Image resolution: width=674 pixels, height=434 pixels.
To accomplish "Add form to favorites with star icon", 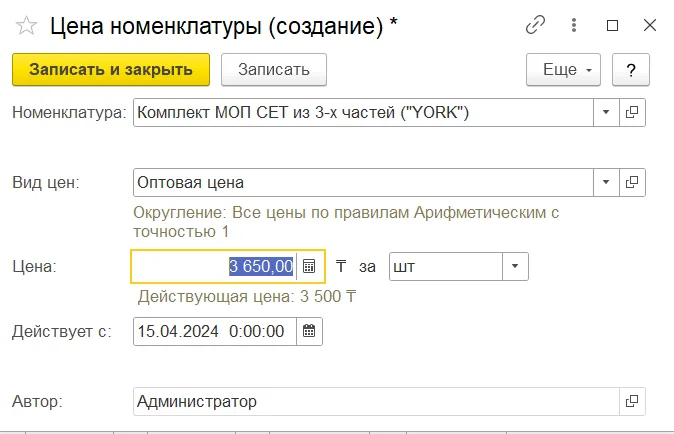I will point(26,26).
